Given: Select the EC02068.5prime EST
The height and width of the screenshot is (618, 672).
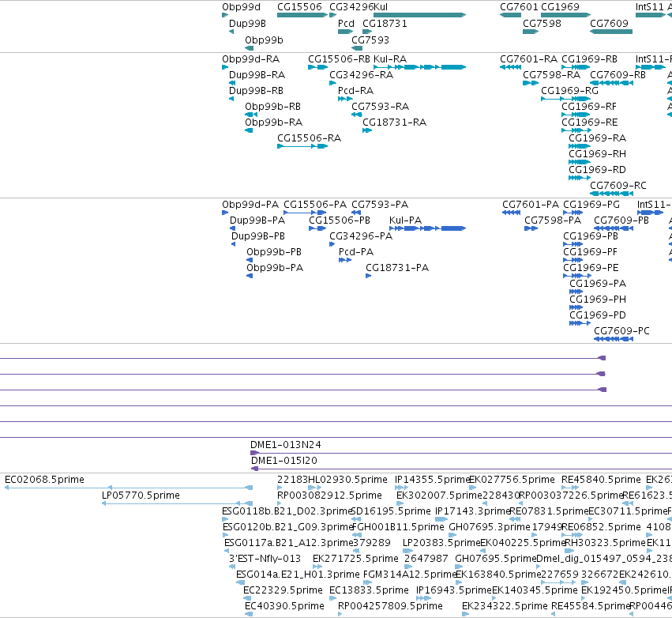Looking at the screenshot, I should [129, 488].
